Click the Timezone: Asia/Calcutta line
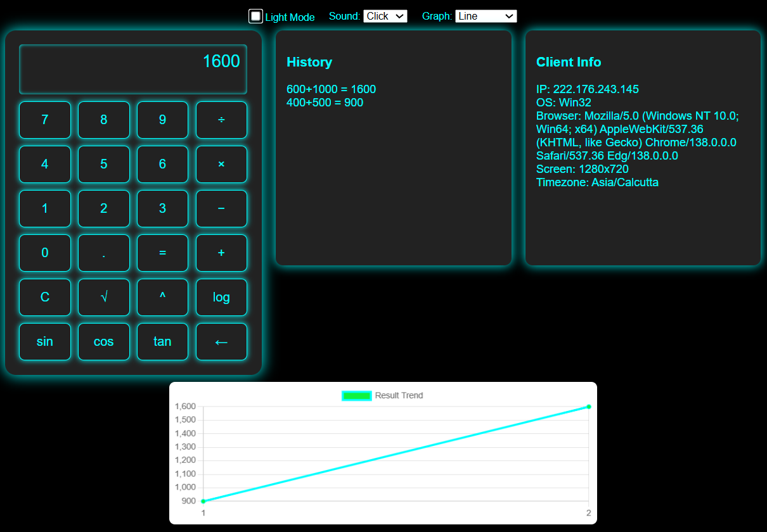The height and width of the screenshot is (532, 767). (597, 182)
